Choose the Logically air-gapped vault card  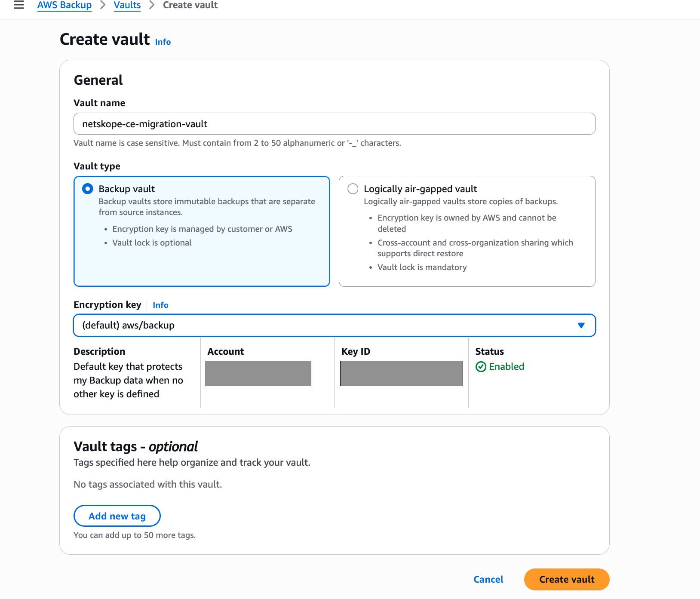click(x=467, y=231)
